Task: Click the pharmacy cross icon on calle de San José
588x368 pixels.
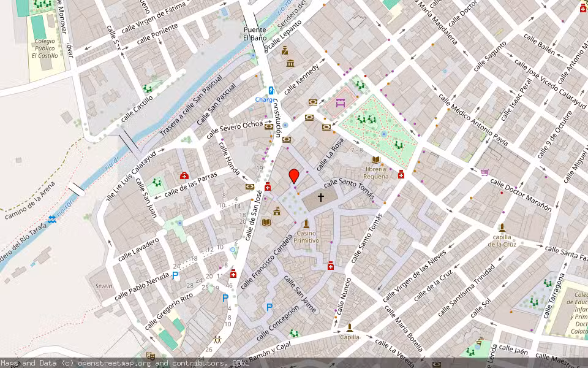Action: coord(268,187)
